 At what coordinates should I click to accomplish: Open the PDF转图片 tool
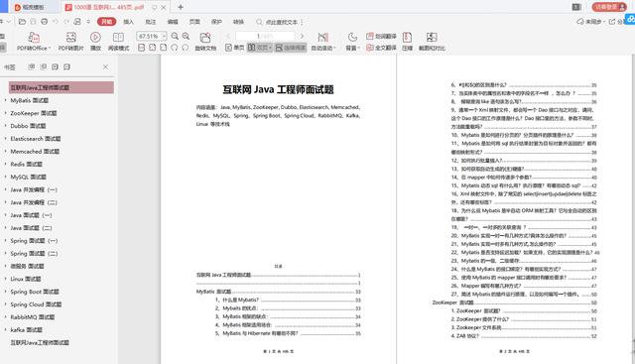point(70,42)
